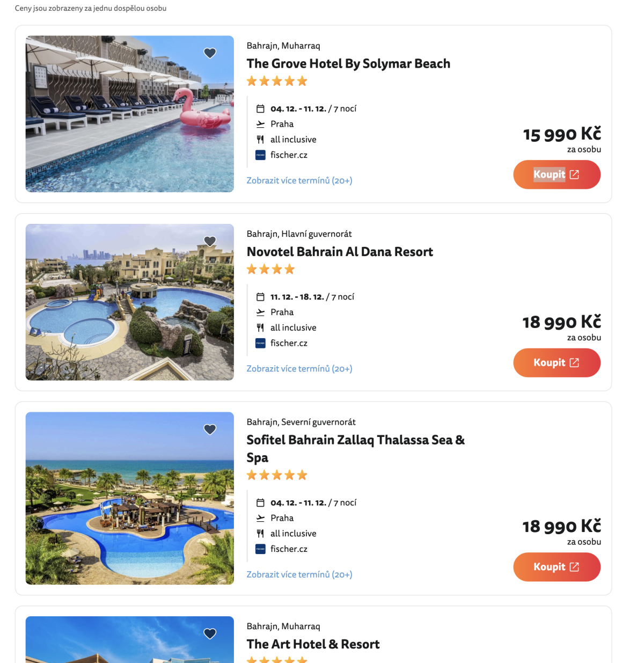644x663 pixels.
Task: Toggle heart on The Art Hotel & Resort
Action: (210, 633)
